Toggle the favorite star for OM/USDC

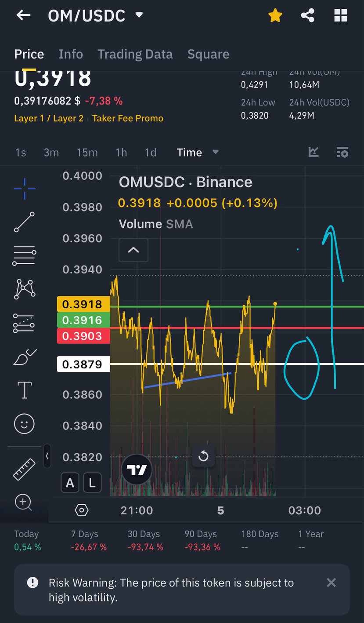tap(275, 16)
